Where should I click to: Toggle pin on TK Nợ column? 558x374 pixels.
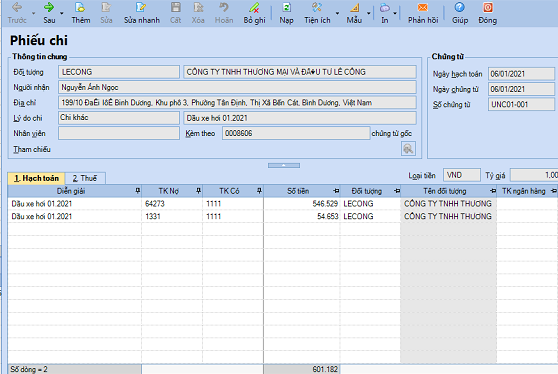pos(198,191)
